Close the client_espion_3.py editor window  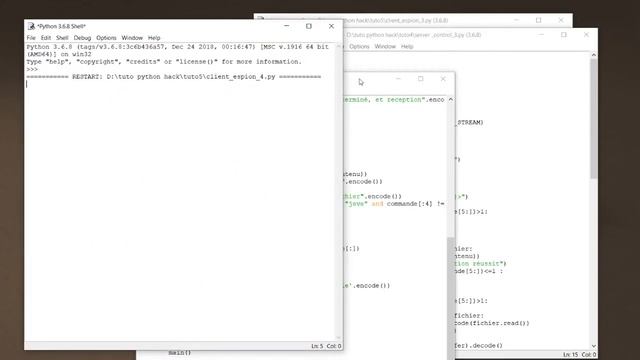click(561, 20)
